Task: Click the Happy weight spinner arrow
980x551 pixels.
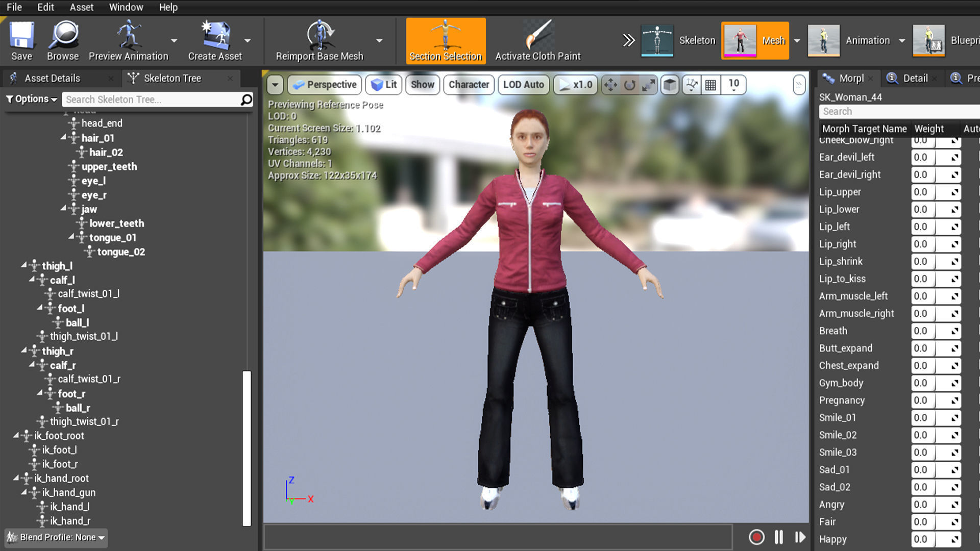Action: click(954, 539)
